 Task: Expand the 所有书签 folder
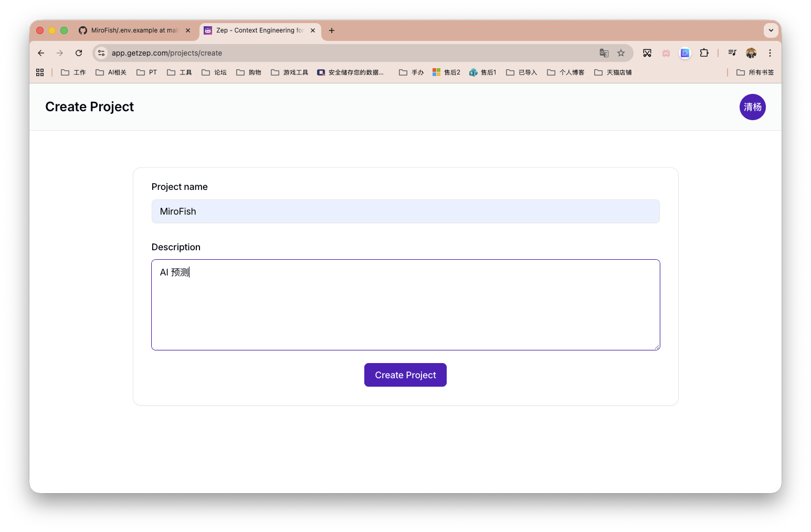[755, 72]
